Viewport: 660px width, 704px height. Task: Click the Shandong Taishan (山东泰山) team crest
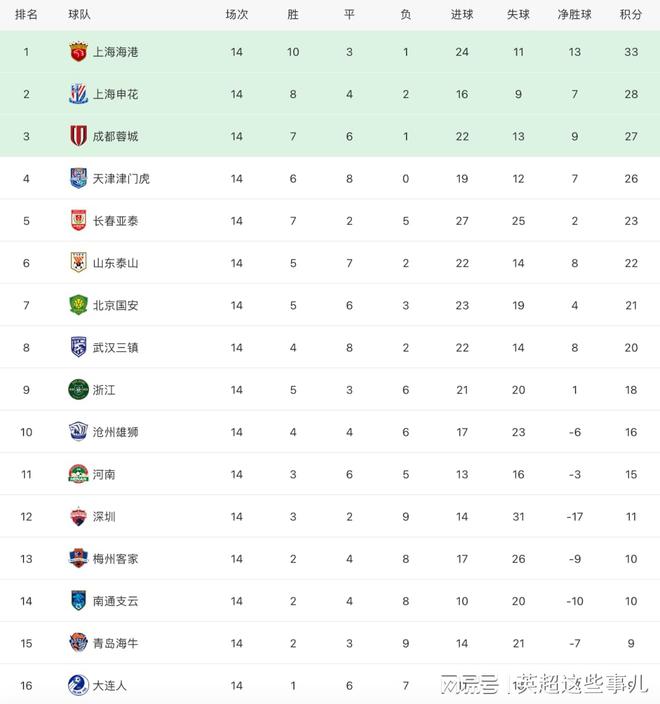point(78,263)
